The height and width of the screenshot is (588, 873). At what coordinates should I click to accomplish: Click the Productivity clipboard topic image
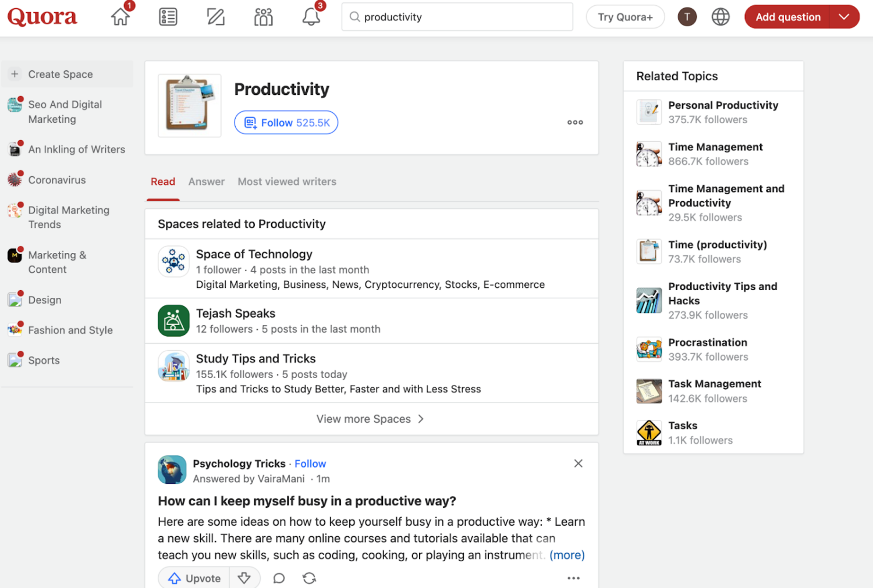pyautogui.click(x=190, y=105)
